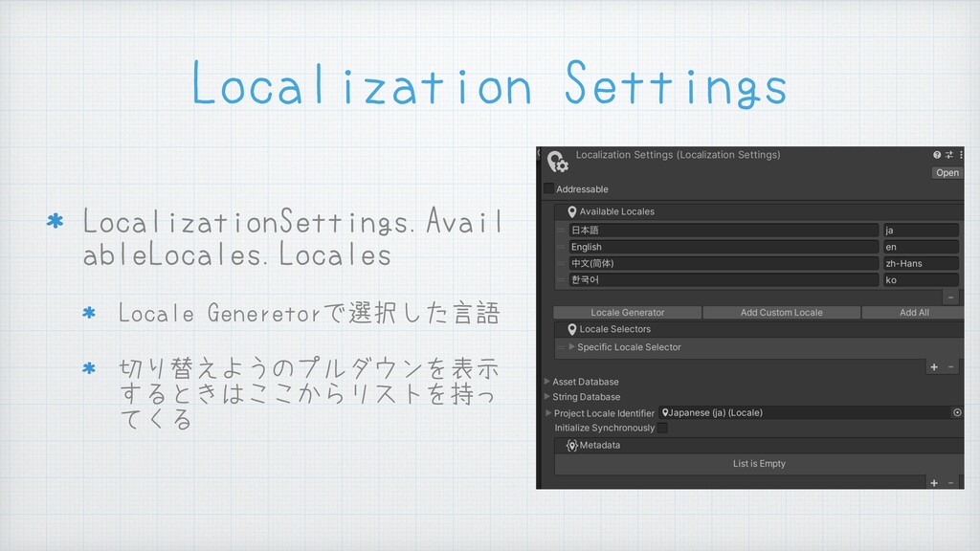The image size is (980, 551).
Task: Click the drag handle of 中文(简体) row
Action: [561, 264]
